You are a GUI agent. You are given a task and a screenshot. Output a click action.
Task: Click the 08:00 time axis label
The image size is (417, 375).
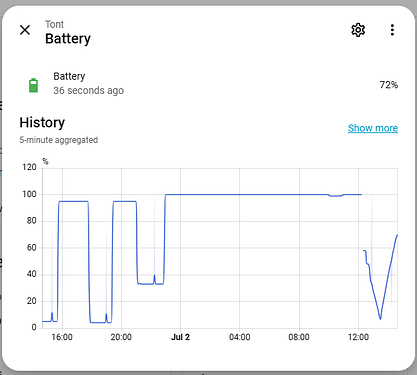click(299, 337)
